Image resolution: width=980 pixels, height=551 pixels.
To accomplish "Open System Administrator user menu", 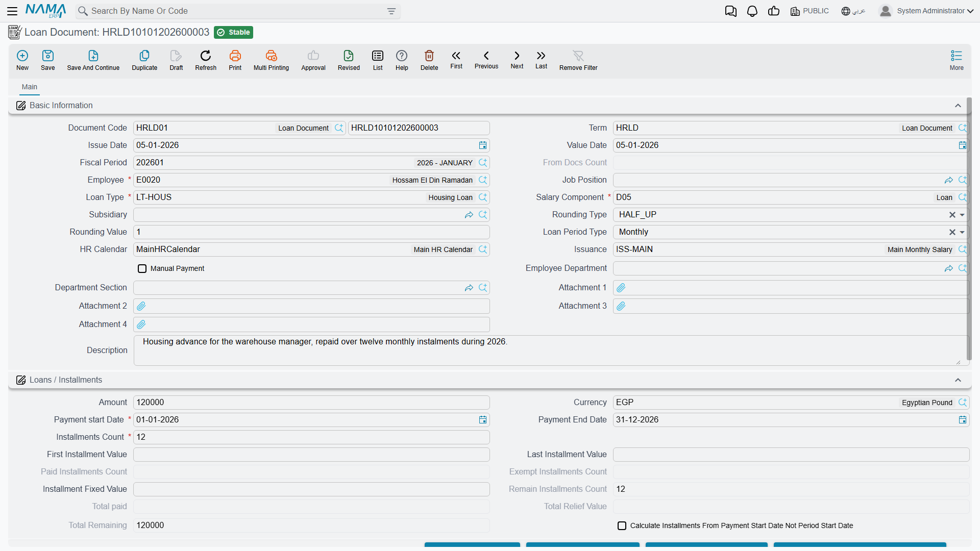I will coord(927,11).
